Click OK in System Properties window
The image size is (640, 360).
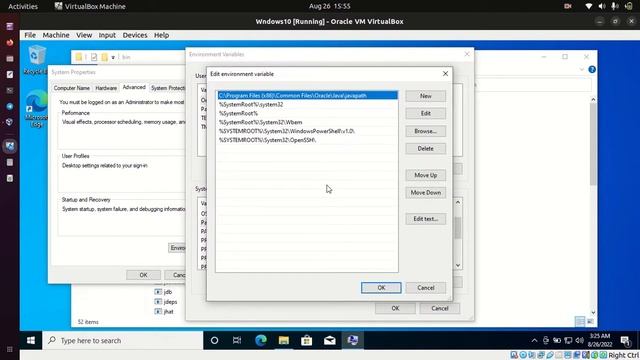pyautogui.click(x=143, y=275)
